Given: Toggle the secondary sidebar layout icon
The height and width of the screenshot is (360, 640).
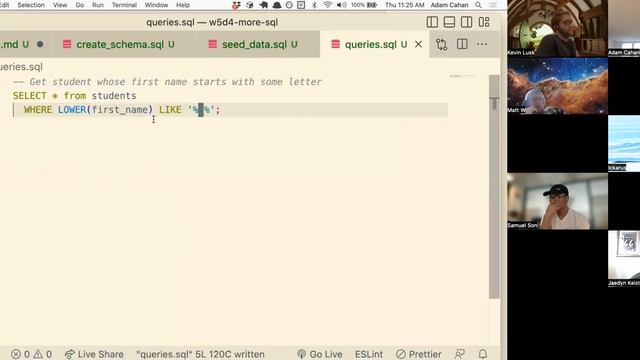Looking at the screenshot, I should (x=467, y=22).
